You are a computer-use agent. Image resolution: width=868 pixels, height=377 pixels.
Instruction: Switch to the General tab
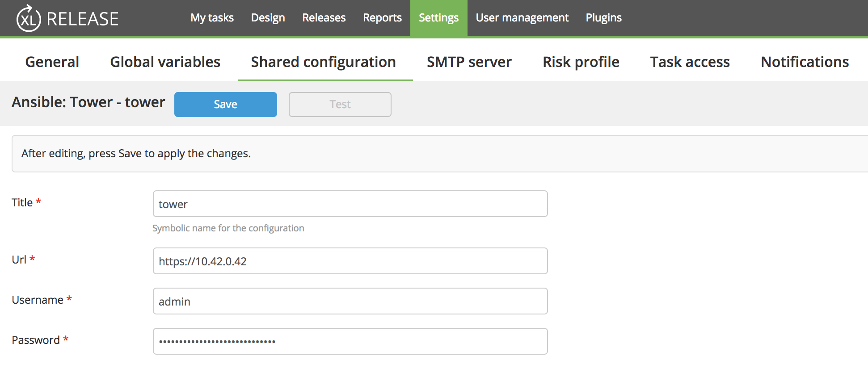(x=52, y=62)
